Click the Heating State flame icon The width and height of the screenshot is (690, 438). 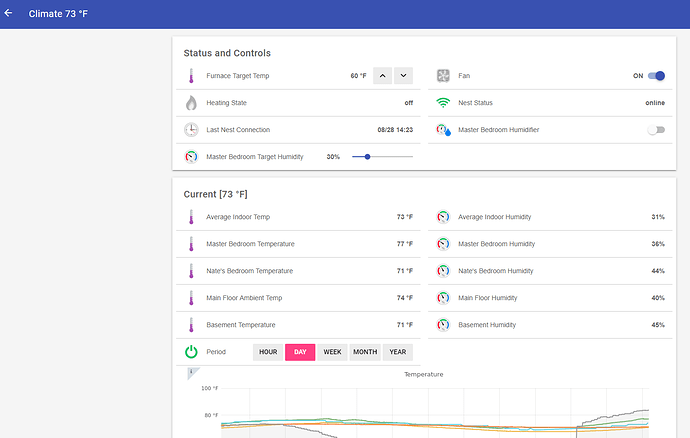[x=191, y=103]
